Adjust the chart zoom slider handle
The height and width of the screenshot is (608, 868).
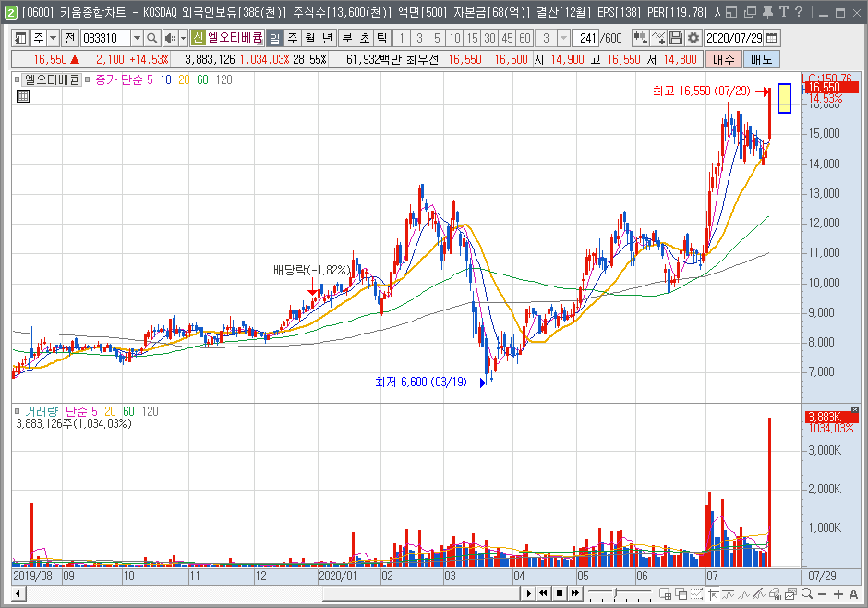point(616,591)
